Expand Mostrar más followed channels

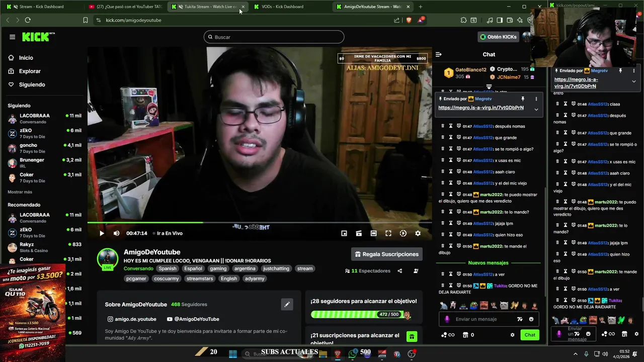click(20, 192)
